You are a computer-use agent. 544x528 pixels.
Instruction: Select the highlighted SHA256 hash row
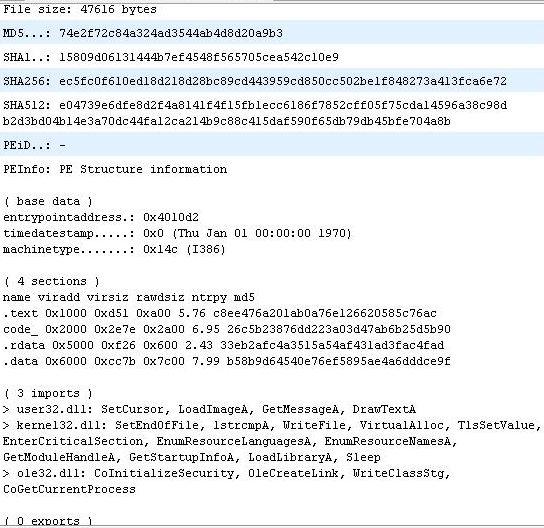click(272, 81)
